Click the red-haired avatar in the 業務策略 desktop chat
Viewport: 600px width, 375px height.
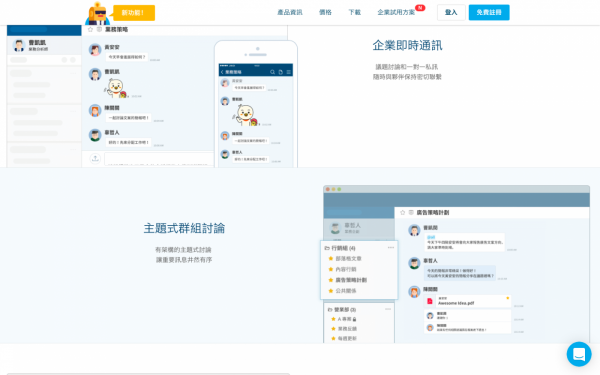coord(95,111)
